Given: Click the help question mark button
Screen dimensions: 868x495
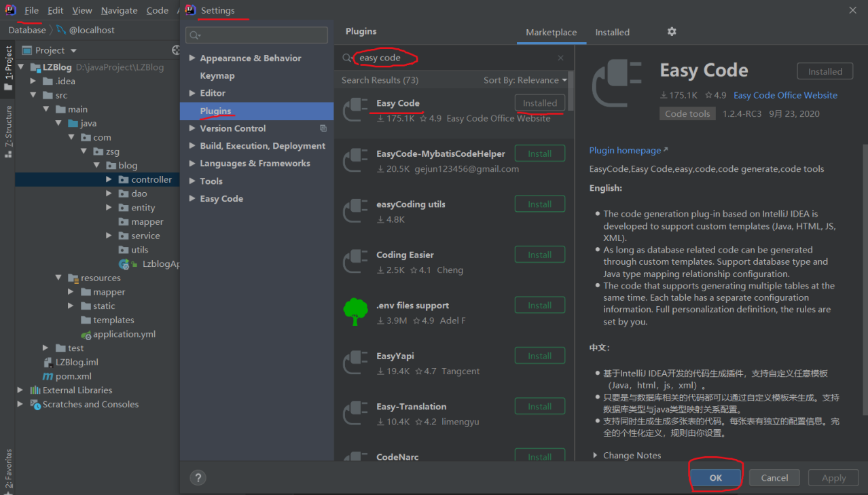Looking at the screenshot, I should [x=198, y=477].
